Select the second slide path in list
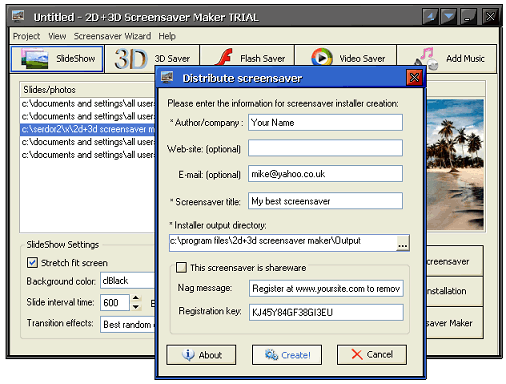 tap(88, 116)
